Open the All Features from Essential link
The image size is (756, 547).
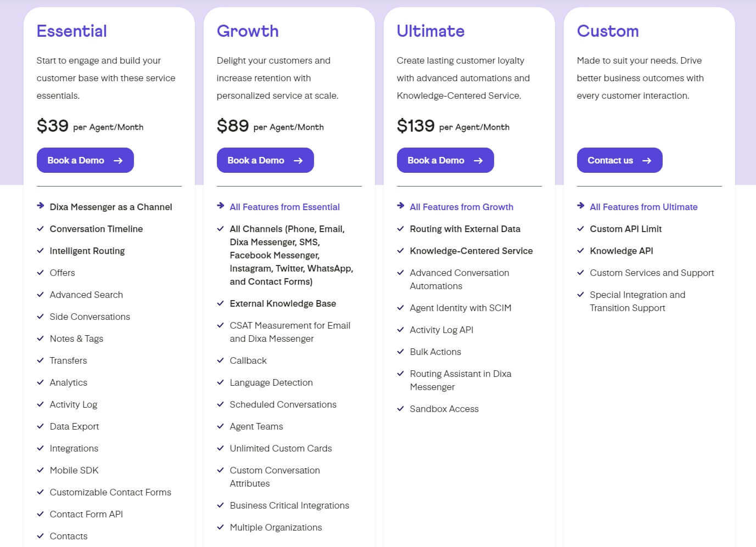pos(284,207)
